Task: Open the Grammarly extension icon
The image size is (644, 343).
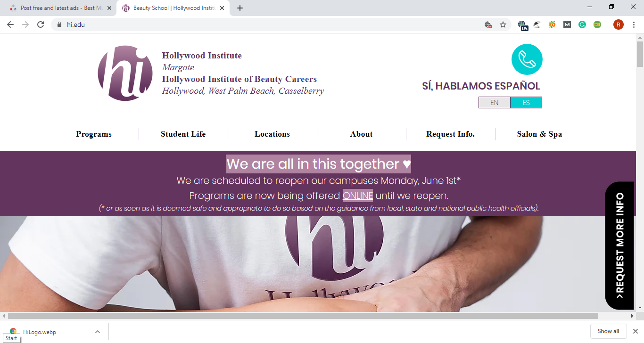Action: pos(582,24)
